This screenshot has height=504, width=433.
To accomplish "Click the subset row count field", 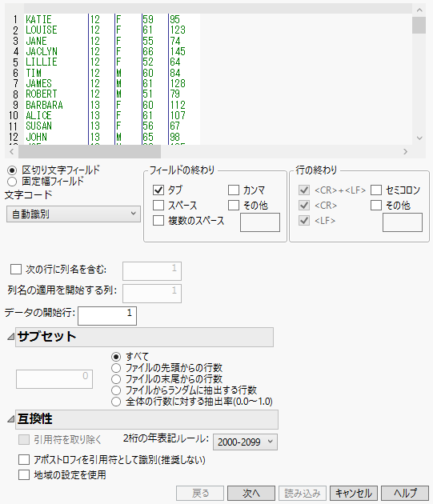I will coord(54,379).
